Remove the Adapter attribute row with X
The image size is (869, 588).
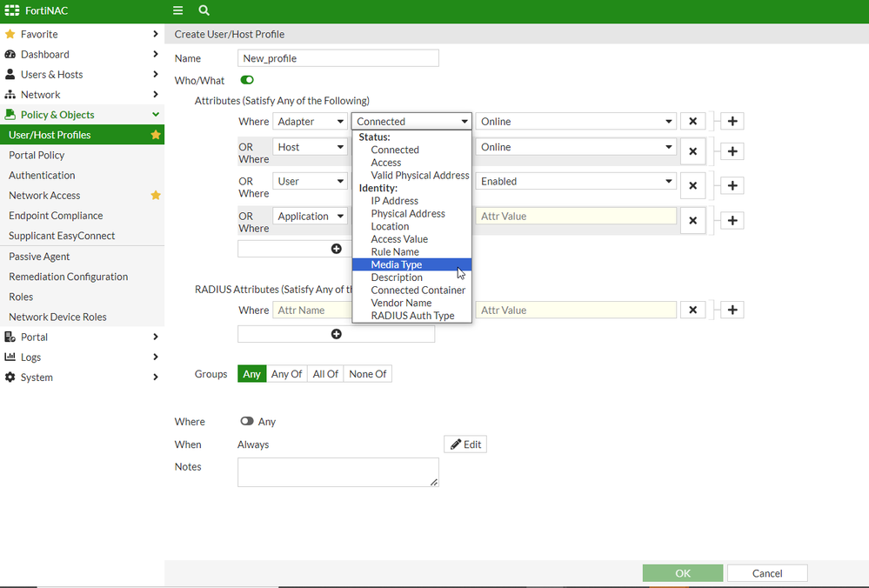pos(692,122)
